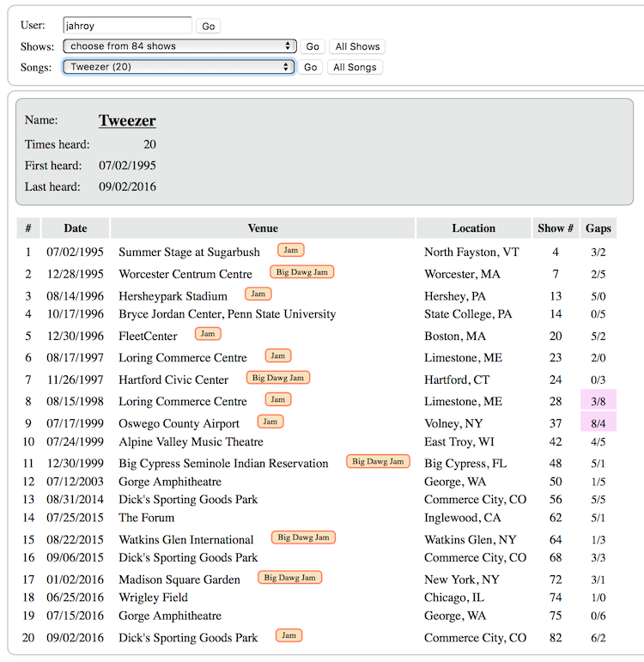The image size is (644, 662).
Task: Click Go button beside the Songs dropdown
Action: tap(311, 67)
